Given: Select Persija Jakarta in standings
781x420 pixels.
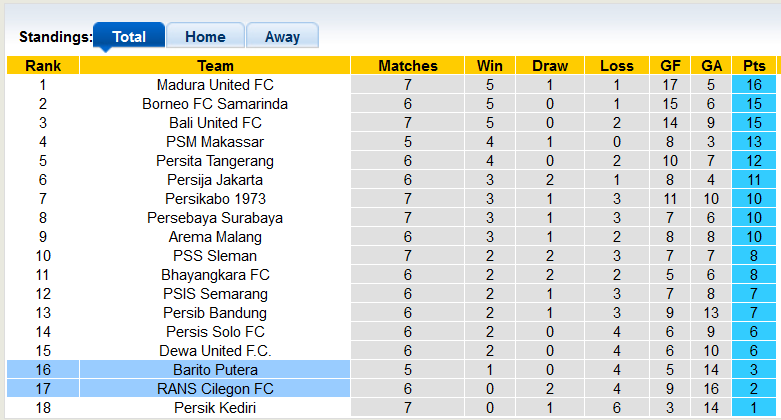Looking at the screenshot, I should pos(215,180).
